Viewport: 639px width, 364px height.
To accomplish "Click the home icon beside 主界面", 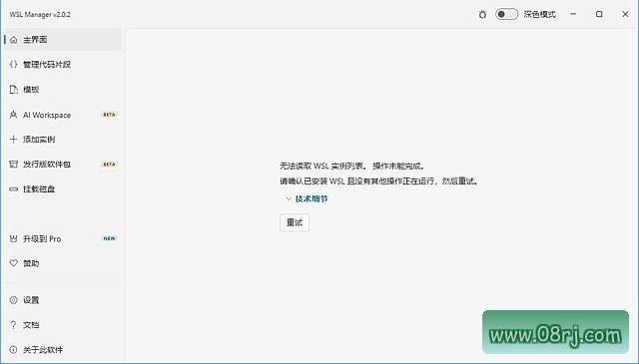I will pos(14,40).
